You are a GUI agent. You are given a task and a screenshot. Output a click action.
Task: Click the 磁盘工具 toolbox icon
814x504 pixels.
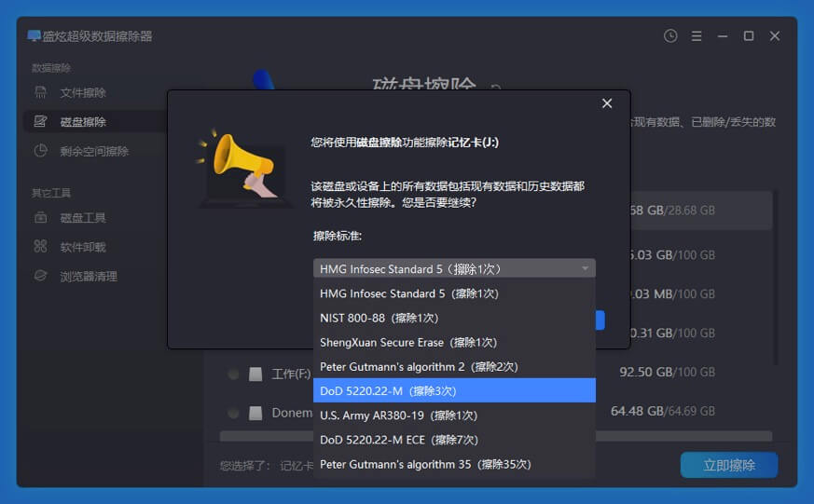click(40, 218)
